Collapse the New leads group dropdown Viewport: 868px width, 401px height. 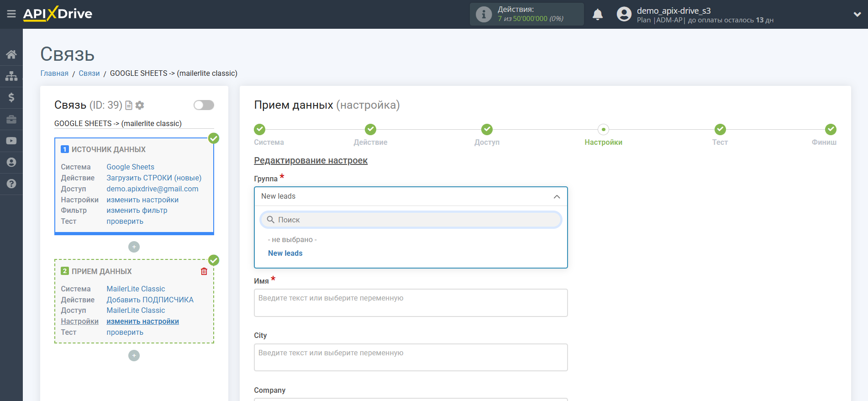pyautogui.click(x=557, y=197)
